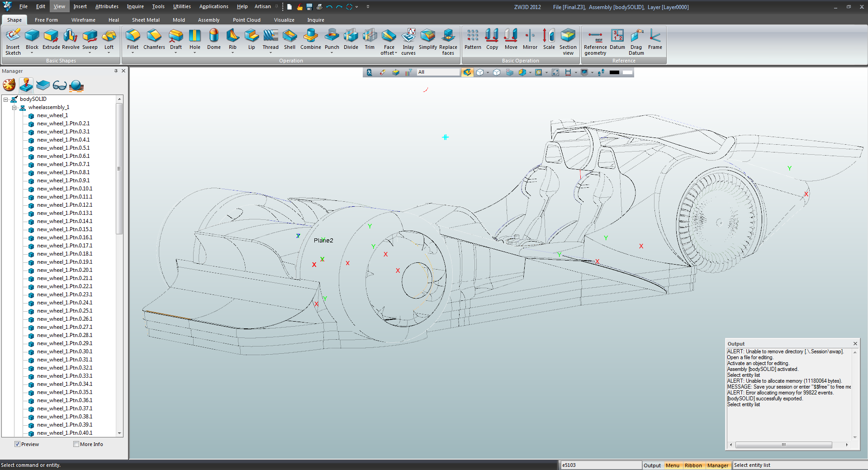Insert a Datum plane
Image resolution: width=868 pixels, height=470 pixels.
(617, 39)
